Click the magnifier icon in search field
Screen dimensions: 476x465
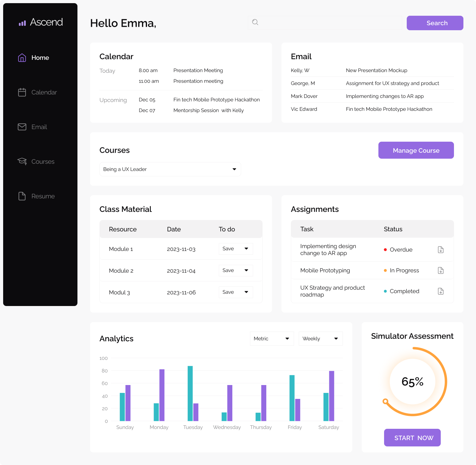pos(255,22)
